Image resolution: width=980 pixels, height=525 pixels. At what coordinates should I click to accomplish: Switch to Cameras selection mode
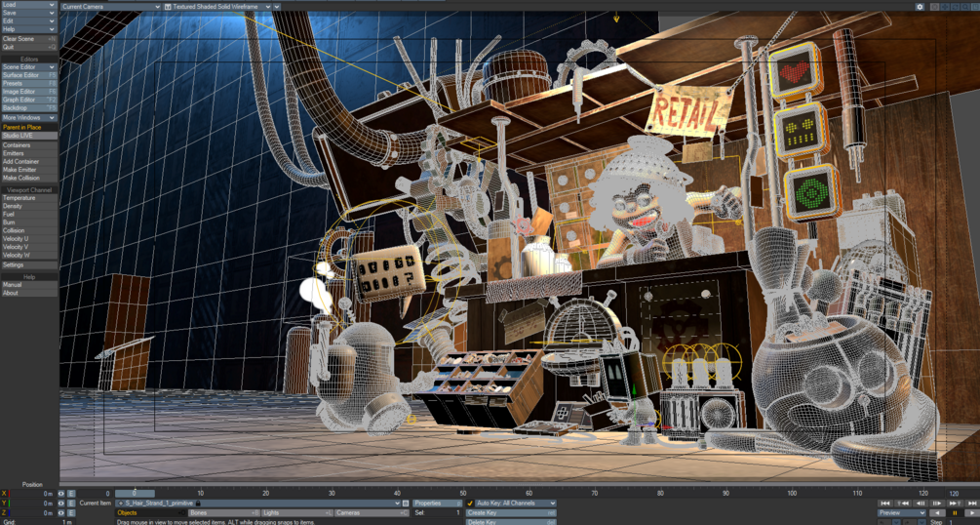click(x=370, y=513)
